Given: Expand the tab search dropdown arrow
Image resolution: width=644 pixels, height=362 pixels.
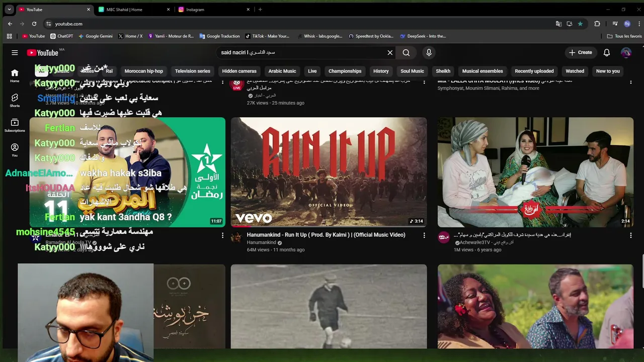Looking at the screenshot, I should tap(9, 10).
